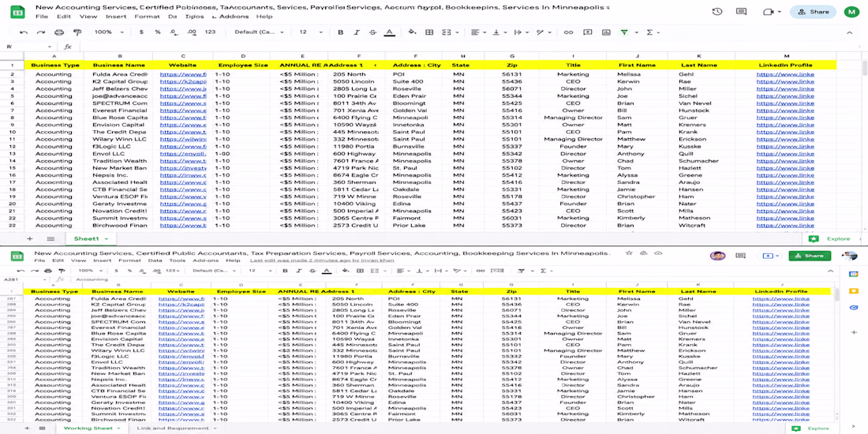Open zoom dropdown in Working Sheet window
868x434 pixels.
coord(88,271)
